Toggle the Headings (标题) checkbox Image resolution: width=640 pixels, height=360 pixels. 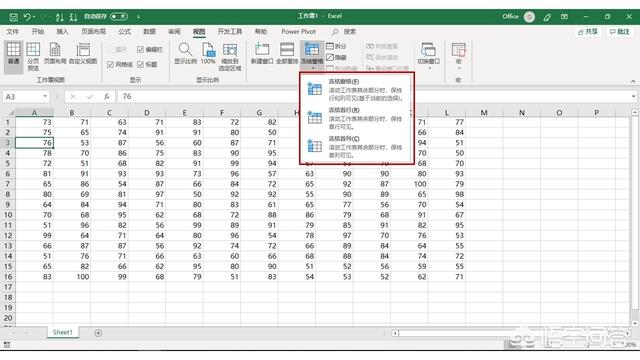[140, 64]
